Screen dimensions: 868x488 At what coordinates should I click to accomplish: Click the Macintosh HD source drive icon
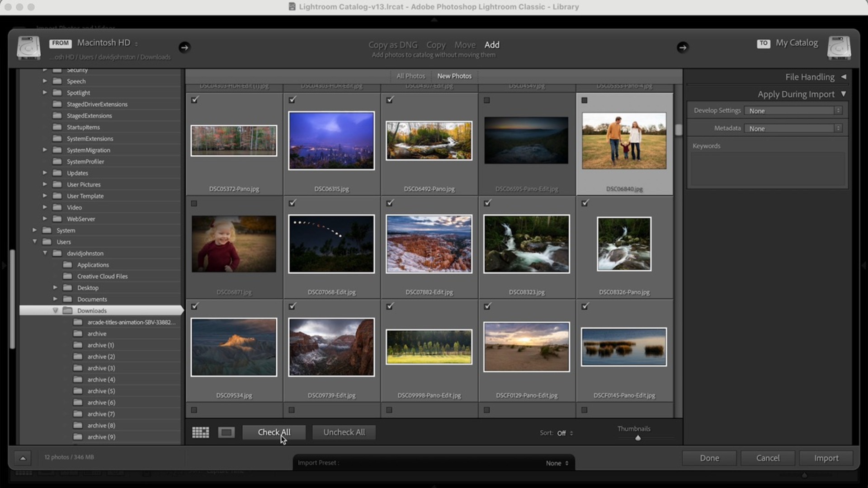click(x=28, y=48)
